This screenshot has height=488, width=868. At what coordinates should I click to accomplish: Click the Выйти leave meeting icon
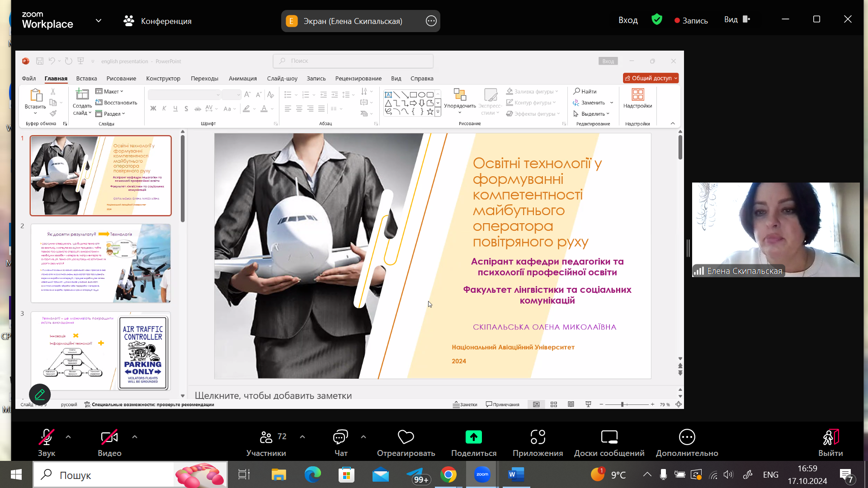(x=830, y=437)
